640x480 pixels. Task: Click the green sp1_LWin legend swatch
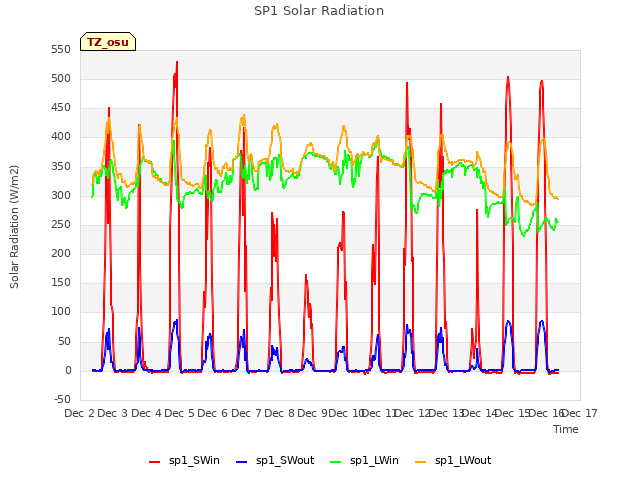tap(336, 462)
